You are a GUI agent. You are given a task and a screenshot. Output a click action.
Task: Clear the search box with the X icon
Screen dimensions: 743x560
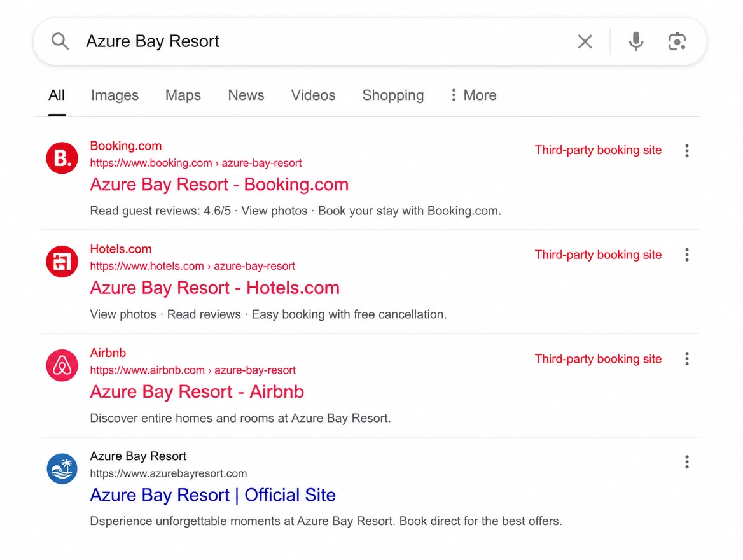pyautogui.click(x=585, y=41)
